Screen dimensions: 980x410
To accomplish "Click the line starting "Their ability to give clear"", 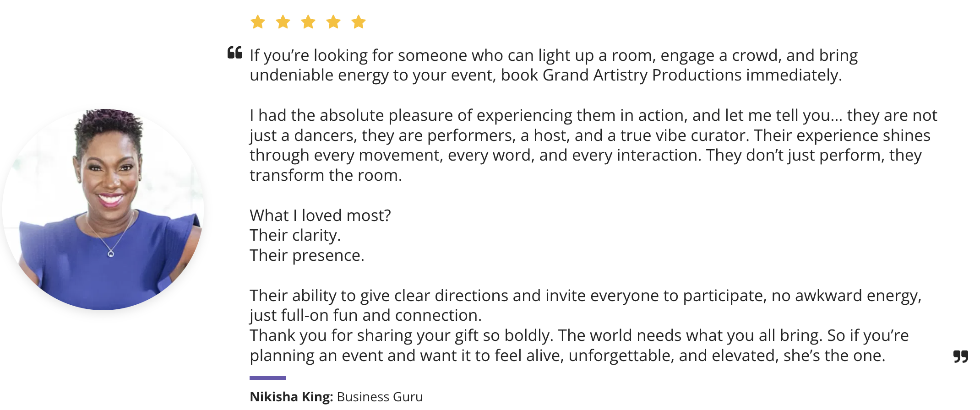I will click(x=585, y=296).
